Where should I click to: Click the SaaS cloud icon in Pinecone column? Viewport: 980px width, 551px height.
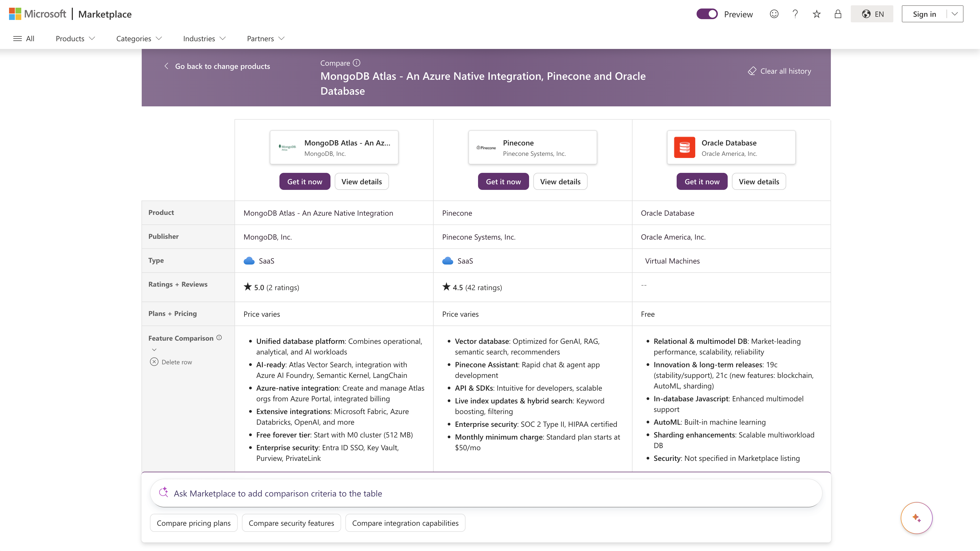point(447,261)
